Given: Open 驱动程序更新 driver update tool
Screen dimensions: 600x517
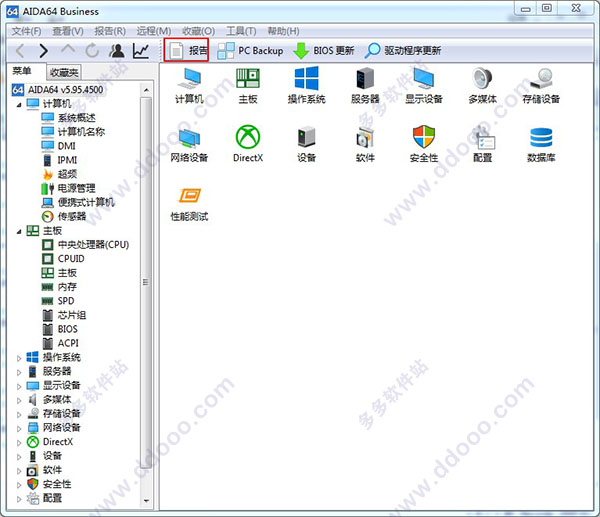Looking at the screenshot, I should [x=403, y=51].
